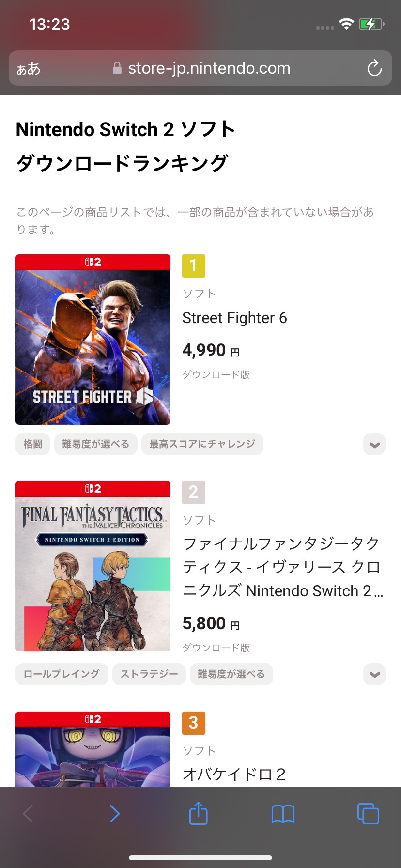
Task: Select the 格闘 genre tag
Action: tap(33, 444)
